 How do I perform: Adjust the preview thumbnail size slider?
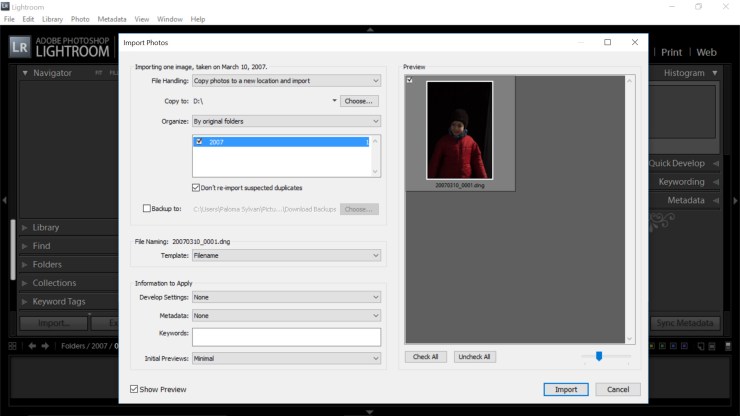point(599,356)
